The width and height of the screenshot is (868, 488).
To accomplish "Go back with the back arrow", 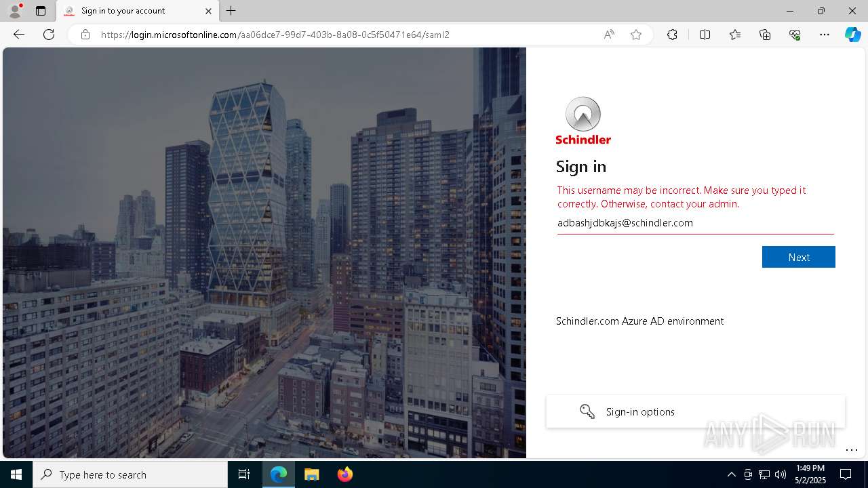I will click(19, 35).
